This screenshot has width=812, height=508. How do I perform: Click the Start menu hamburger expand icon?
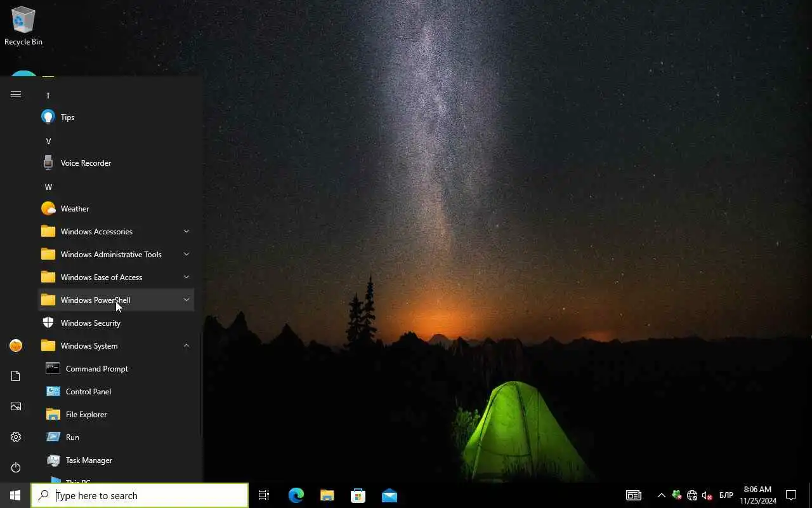click(16, 95)
